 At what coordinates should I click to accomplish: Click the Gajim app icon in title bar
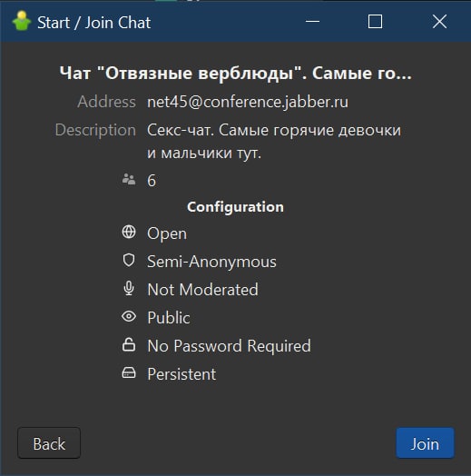(x=22, y=21)
